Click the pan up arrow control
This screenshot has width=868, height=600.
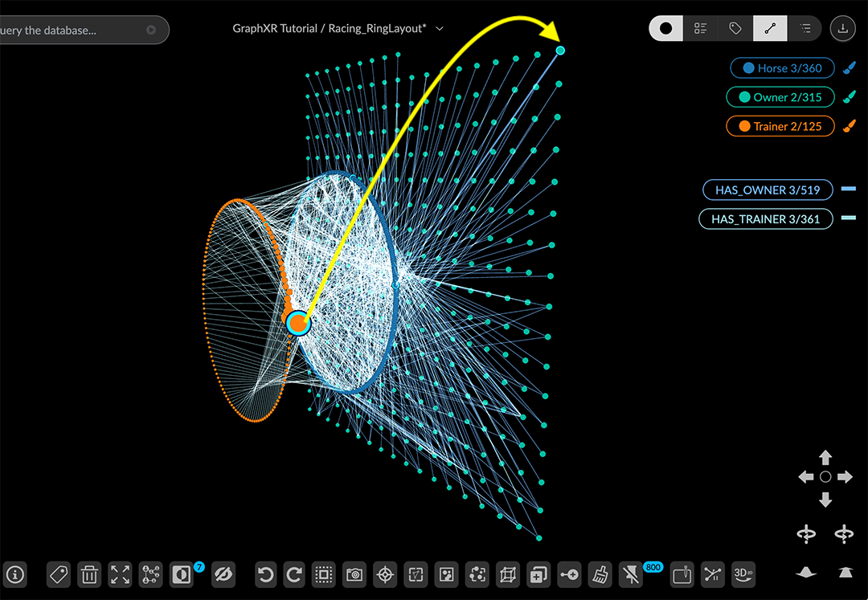tap(825, 458)
